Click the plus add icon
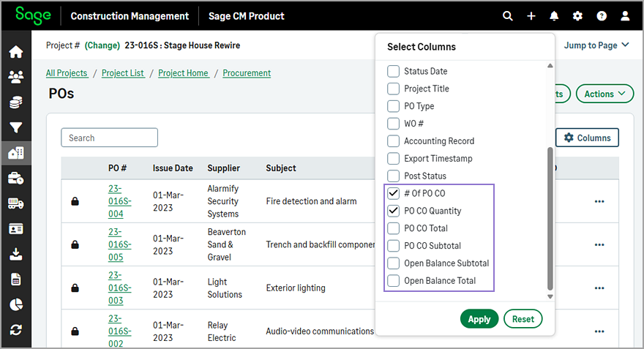Image resolution: width=644 pixels, height=349 pixels. click(x=531, y=16)
